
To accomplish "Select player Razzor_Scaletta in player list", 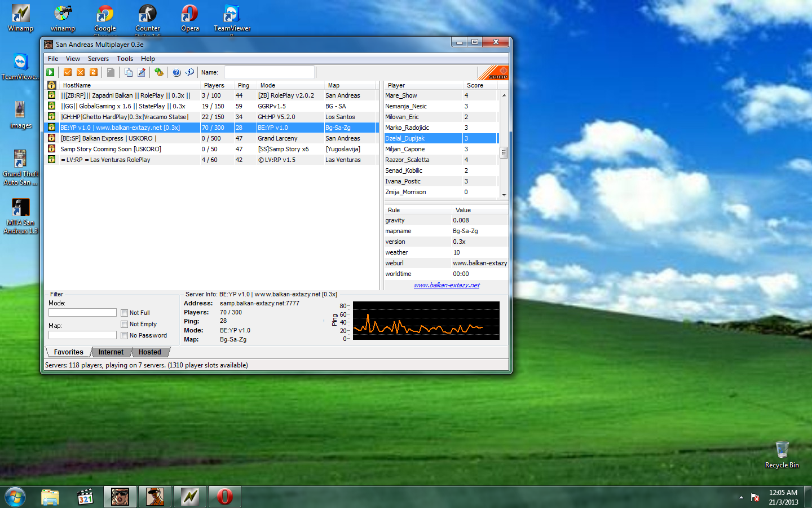I will [x=441, y=160].
